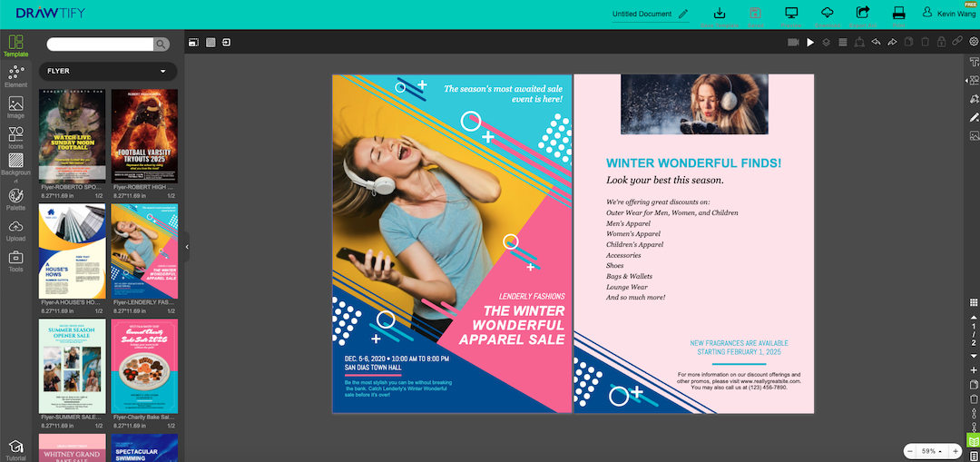Open the Image panel

coord(15,107)
